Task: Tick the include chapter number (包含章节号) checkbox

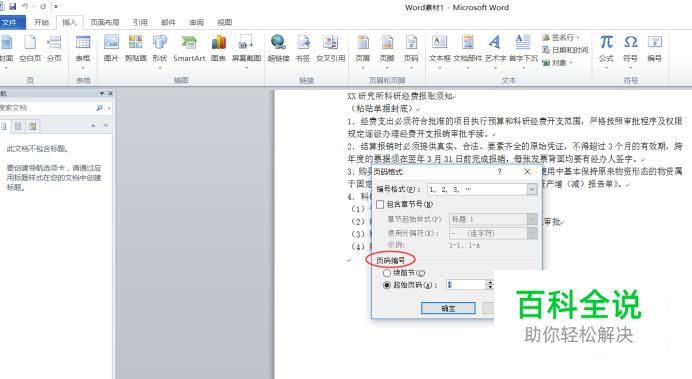Action: tap(380, 204)
